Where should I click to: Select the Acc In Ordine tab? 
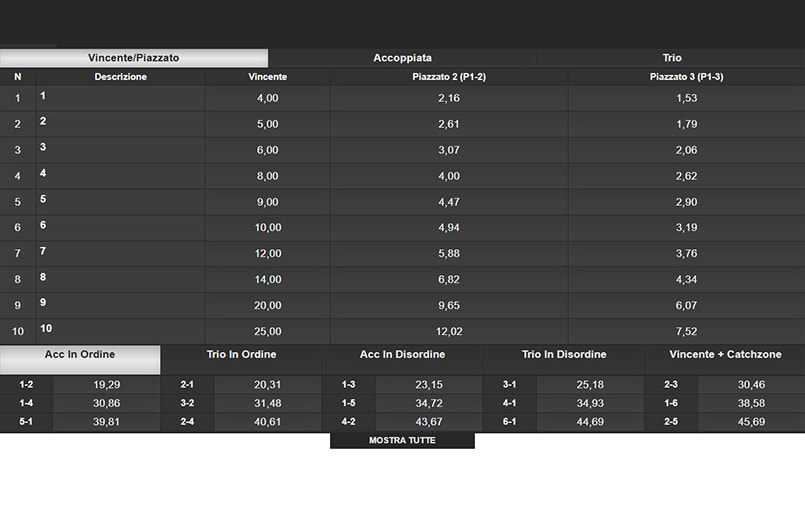pyautogui.click(x=80, y=359)
